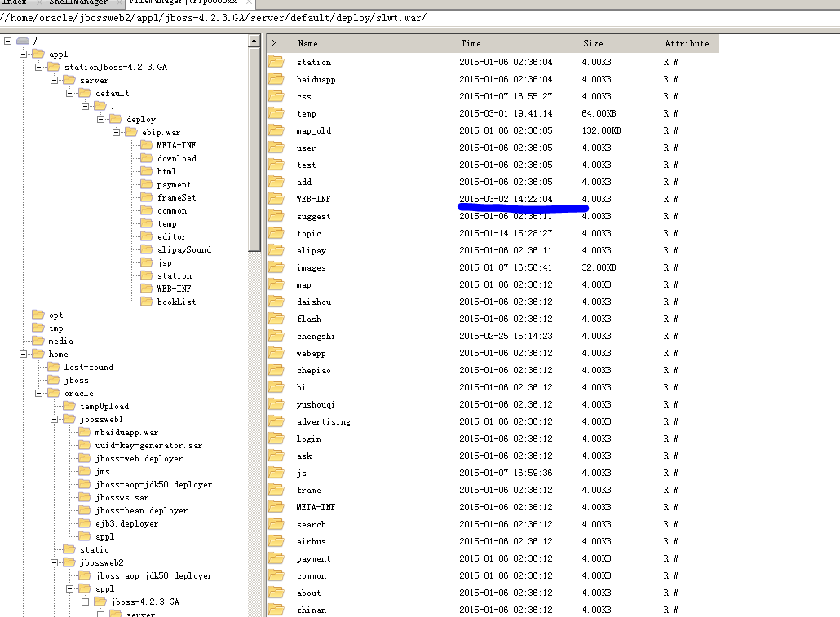This screenshot has width=840, height=617.
Task: Select the 'about' folder name in file list
Action: (309, 593)
